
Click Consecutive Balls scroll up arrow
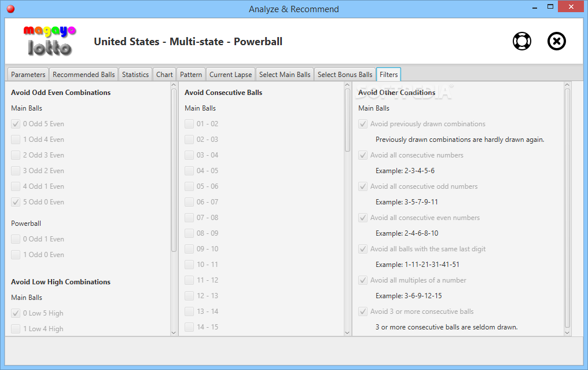pos(347,85)
